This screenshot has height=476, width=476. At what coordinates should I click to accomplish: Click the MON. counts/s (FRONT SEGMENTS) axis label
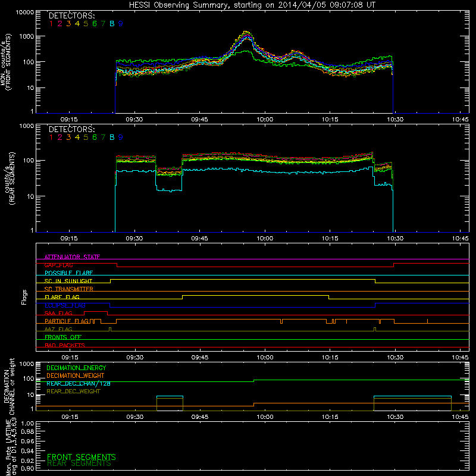point(5,62)
